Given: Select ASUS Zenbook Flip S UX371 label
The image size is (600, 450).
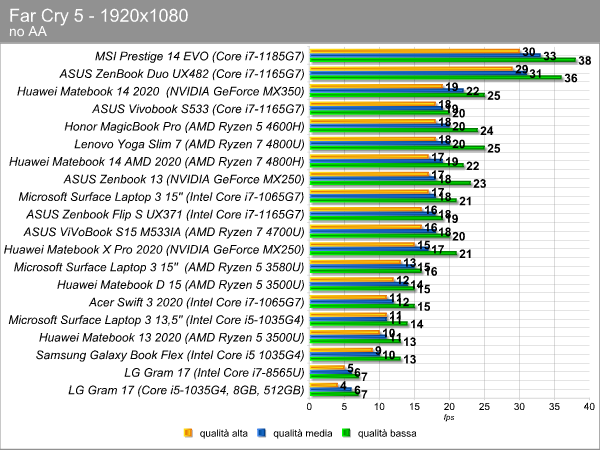Looking at the screenshot, I should click(165, 215).
